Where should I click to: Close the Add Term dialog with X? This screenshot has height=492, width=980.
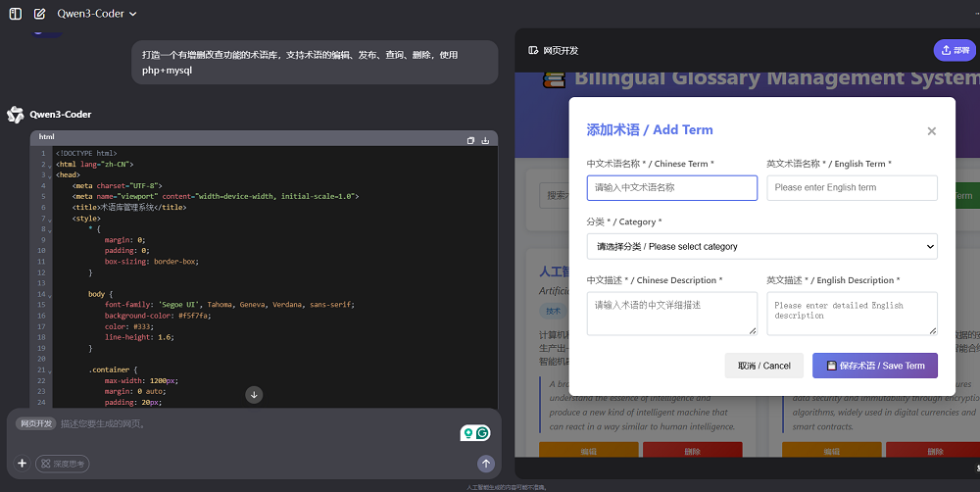click(931, 131)
